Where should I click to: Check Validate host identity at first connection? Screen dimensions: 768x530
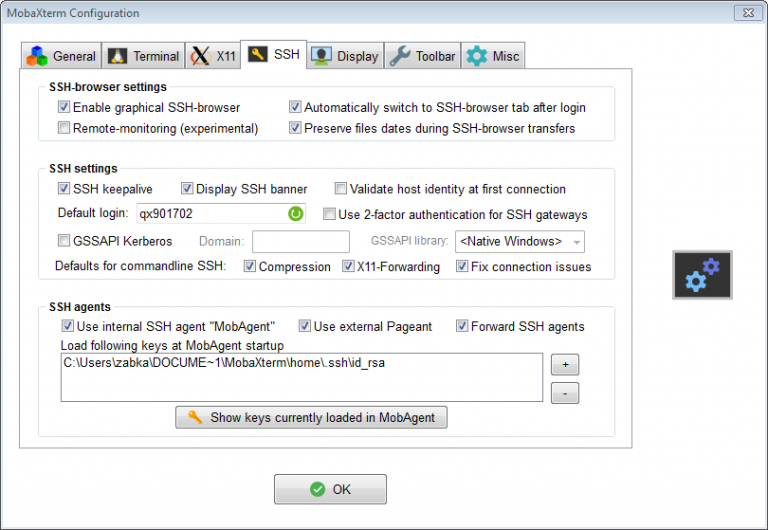[x=341, y=189]
